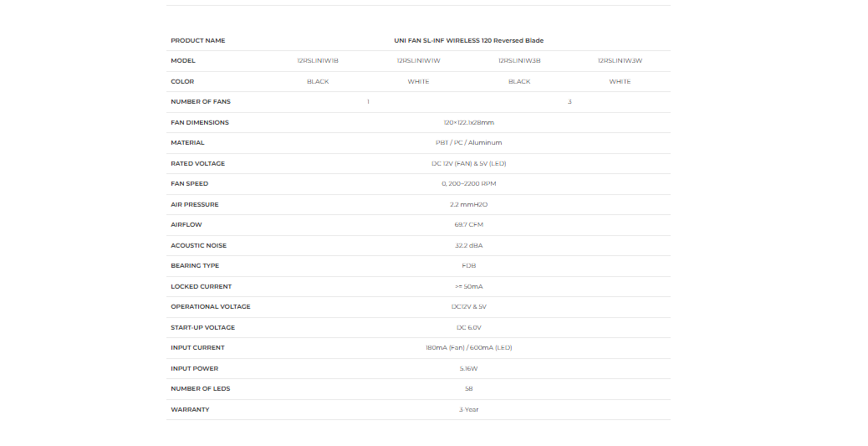Click the 69.7 CFM airflow value
The image size is (868, 446).
(468, 225)
